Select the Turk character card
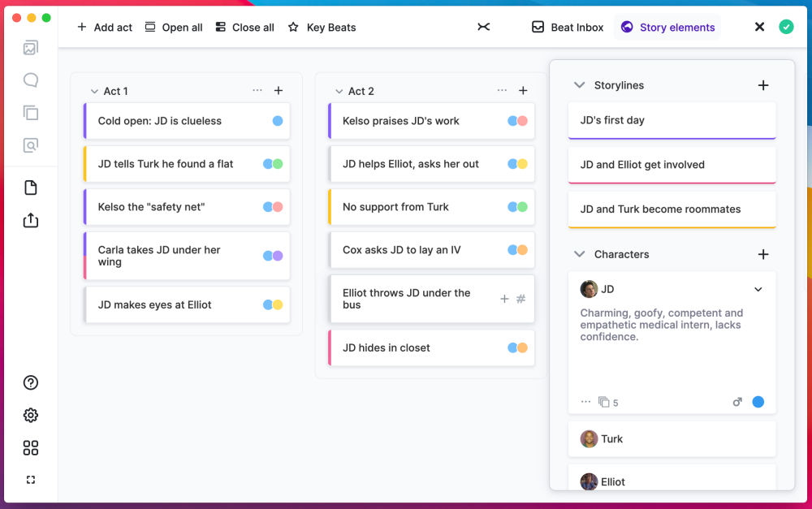Screen dimensions: 812x509 point(672,439)
